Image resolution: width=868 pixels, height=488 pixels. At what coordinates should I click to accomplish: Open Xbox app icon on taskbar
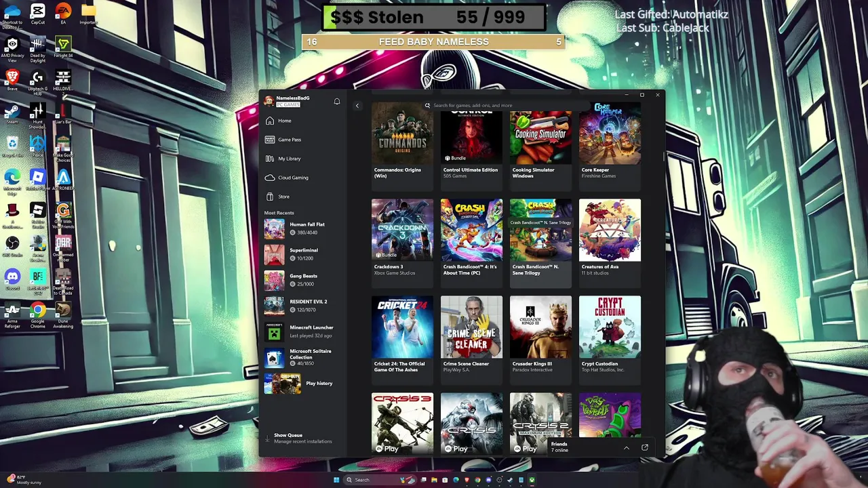coord(532,480)
